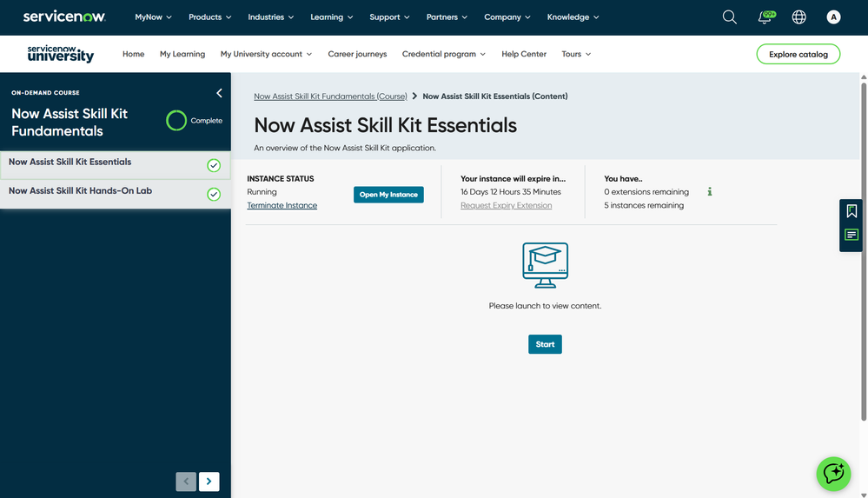Click Open My Instance button
The width and height of the screenshot is (868, 498).
coord(388,195)
